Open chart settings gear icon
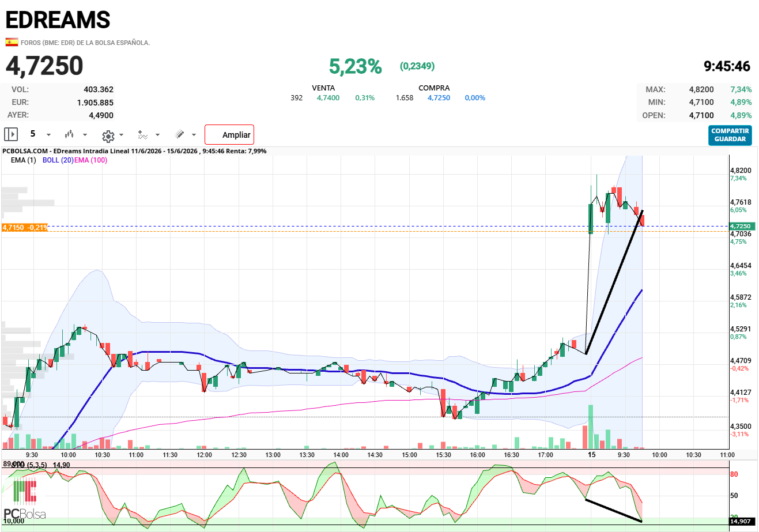The image size is (759, 532). click(108, 135)
